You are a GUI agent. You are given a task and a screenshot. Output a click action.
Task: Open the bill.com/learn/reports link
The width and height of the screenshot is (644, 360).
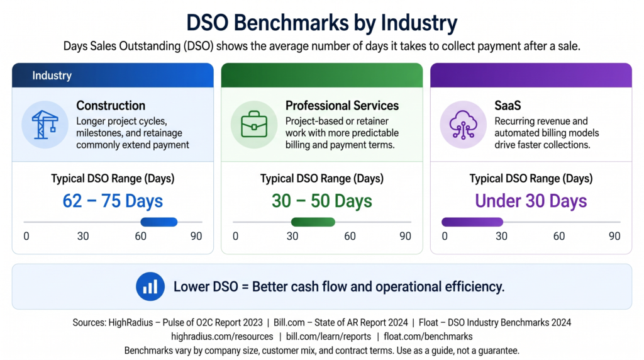point(328,337)
